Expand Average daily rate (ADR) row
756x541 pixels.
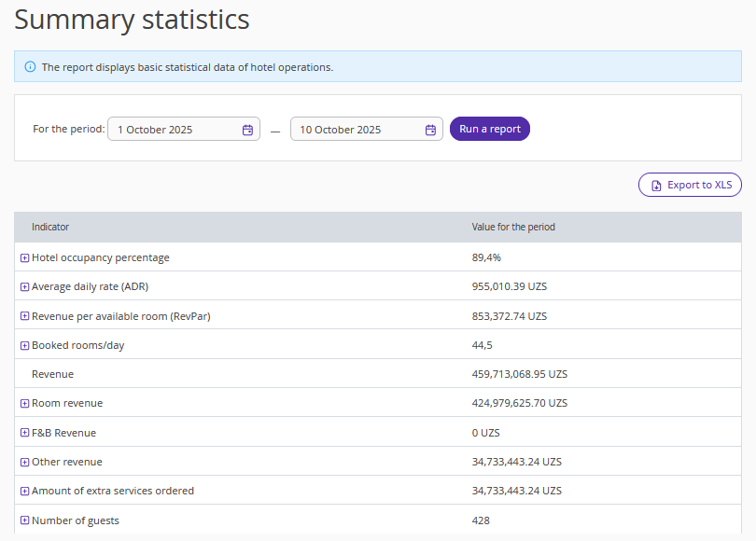pos(25,287)
